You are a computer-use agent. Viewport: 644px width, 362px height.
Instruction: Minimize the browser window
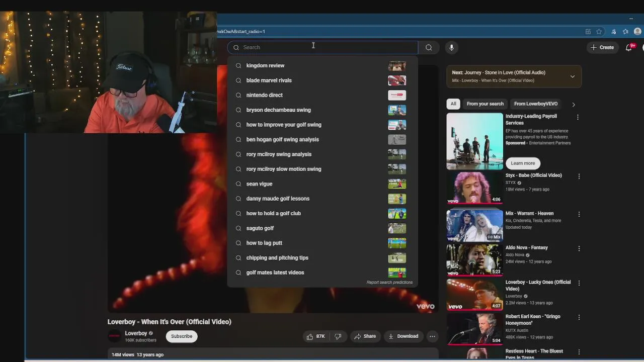click(631, 19)
